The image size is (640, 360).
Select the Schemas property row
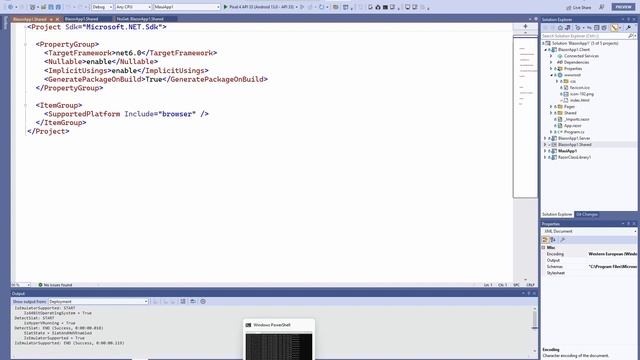coord(589,267)
